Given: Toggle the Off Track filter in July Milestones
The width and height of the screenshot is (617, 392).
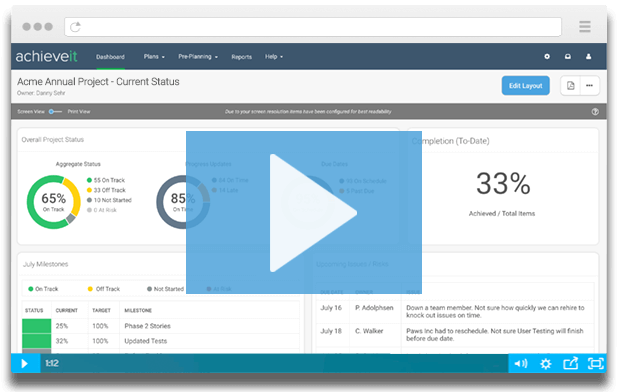Looking at the screenshot, I should pos(103,289).
